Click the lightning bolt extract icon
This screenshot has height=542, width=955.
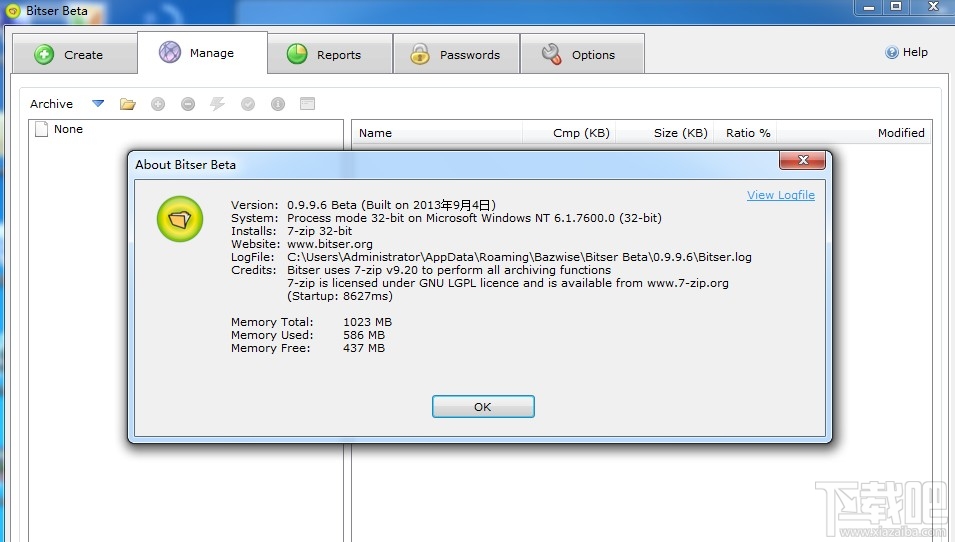[217, 104]
